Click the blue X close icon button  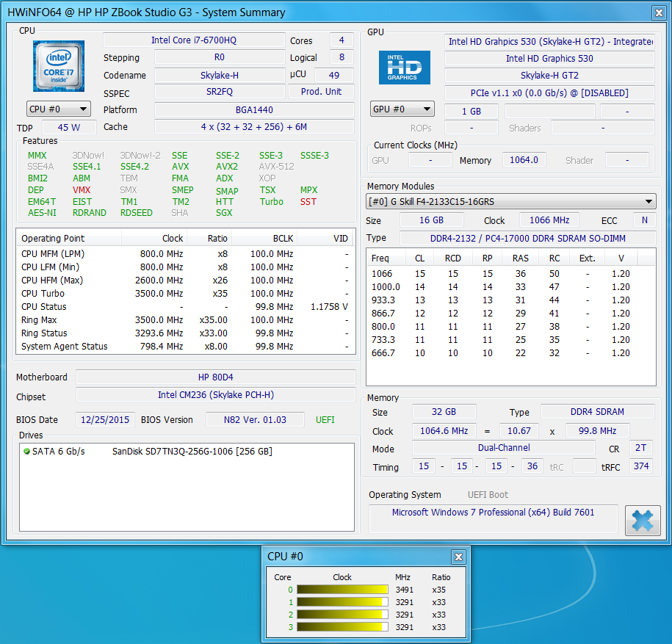click(x=643, y=520)
